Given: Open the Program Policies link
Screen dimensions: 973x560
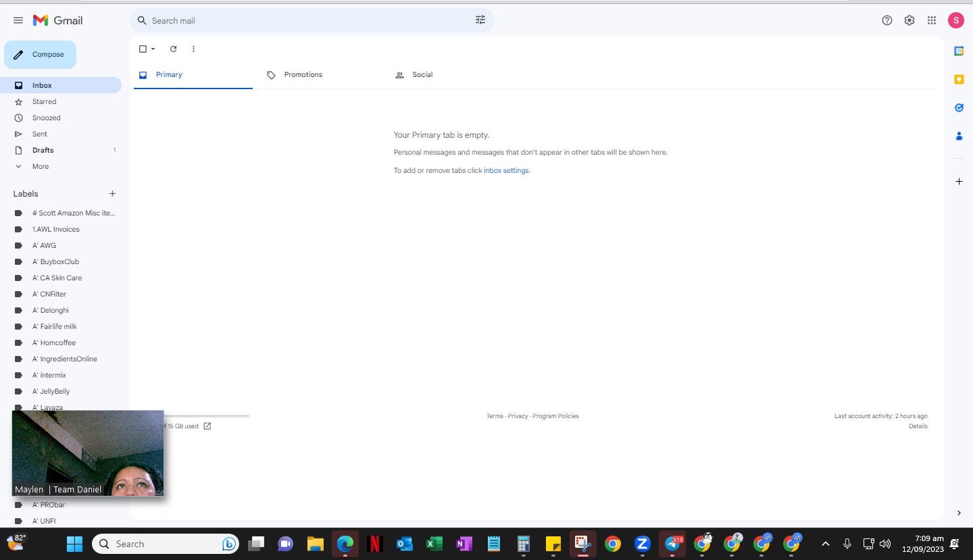Looking at the screenshot, I should click(x=555, y=416).
